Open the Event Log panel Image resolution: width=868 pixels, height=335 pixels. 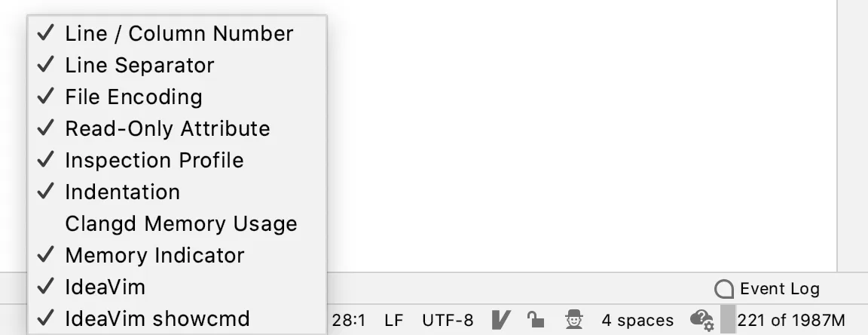coord(779,289)
